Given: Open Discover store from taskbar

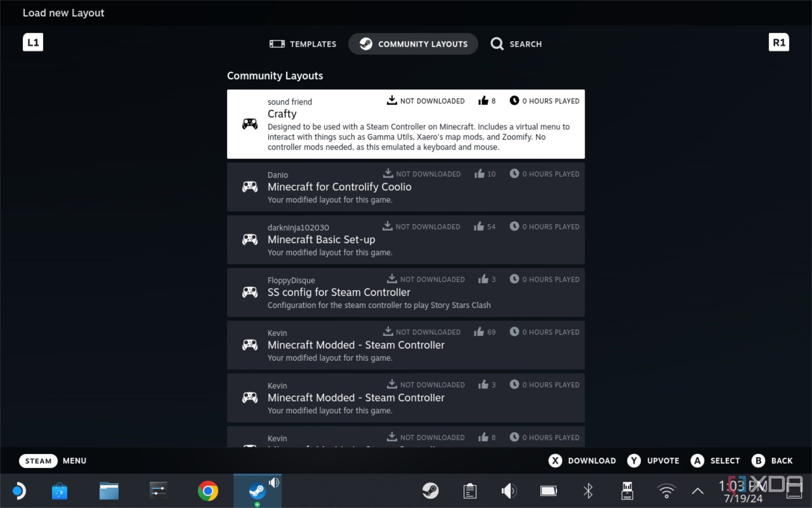Looking at the screenshot, I should point(59,491).
